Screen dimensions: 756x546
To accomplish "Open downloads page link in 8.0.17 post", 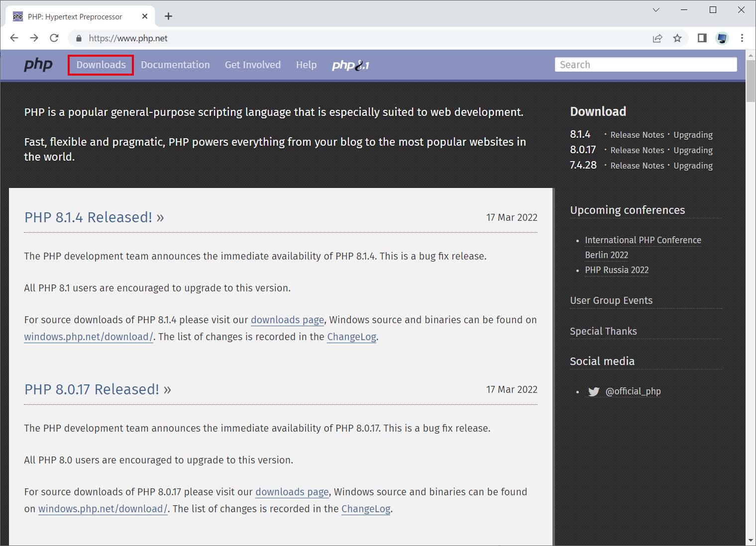I will (292, 492).
